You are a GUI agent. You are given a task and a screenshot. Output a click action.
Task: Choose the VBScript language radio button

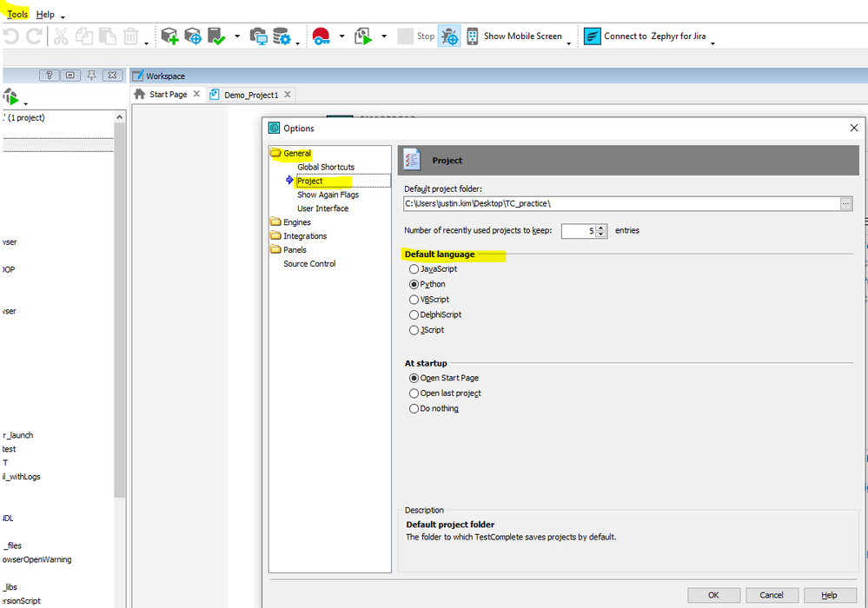coord(414,300)
